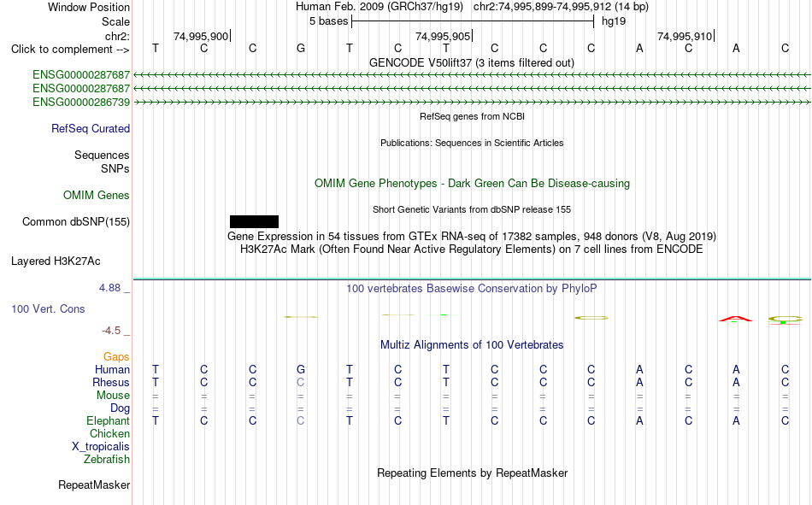
Task: Click 'Multiz Alignments of 100 Vertebrates' title
Action: [x=472, y=345]
